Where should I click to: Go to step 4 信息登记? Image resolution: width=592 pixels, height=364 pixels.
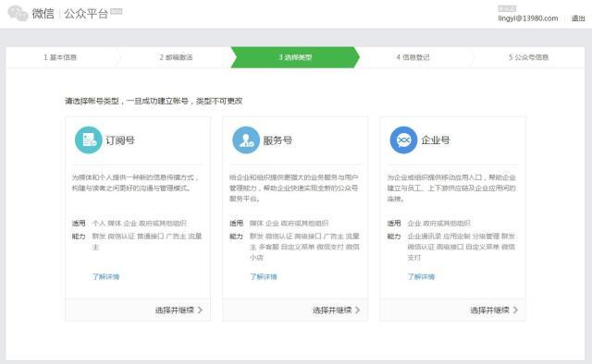tap(413, 57)
